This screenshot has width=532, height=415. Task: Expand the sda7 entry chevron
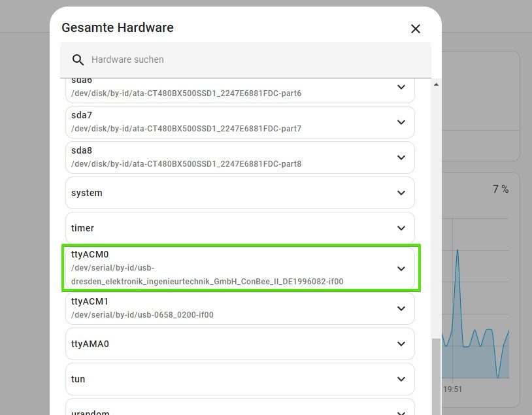pos(401,122)
